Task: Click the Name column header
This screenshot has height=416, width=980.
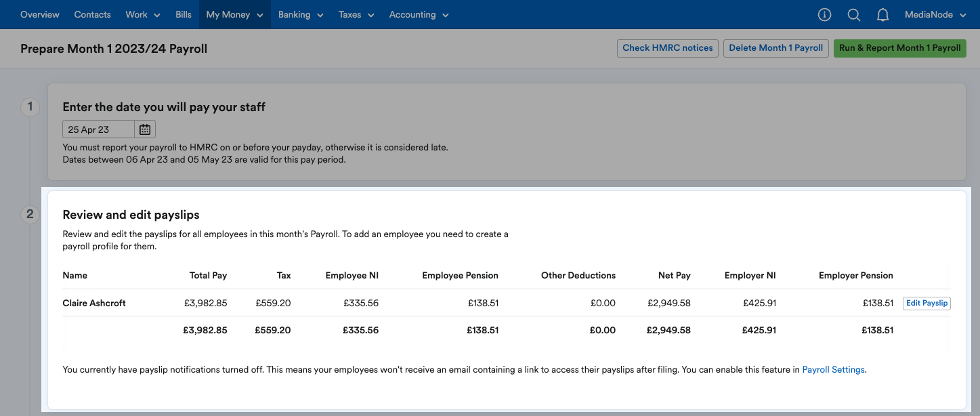Action: (74, 276)
